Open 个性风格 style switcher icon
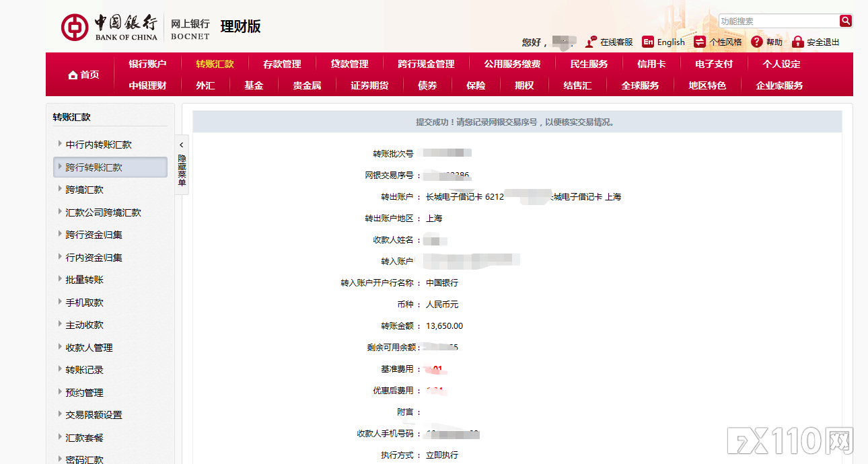This screenshot has height=464, width=868. (700, 42)
